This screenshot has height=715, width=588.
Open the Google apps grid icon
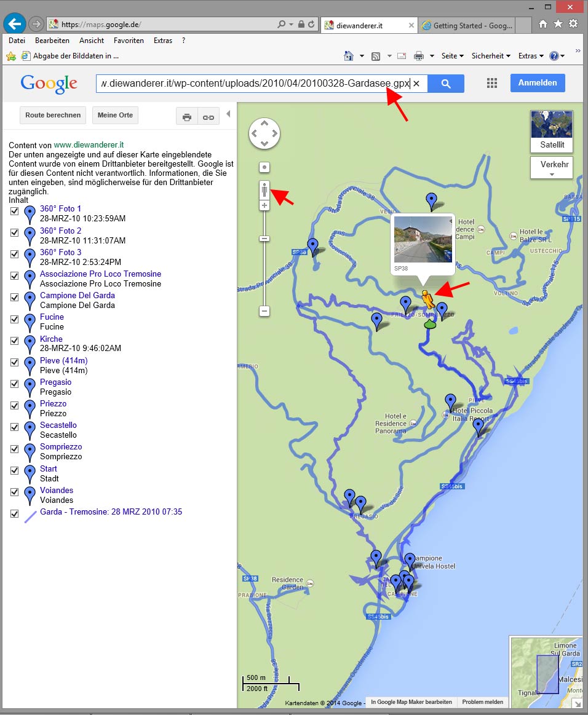click(x=491, y=83)
